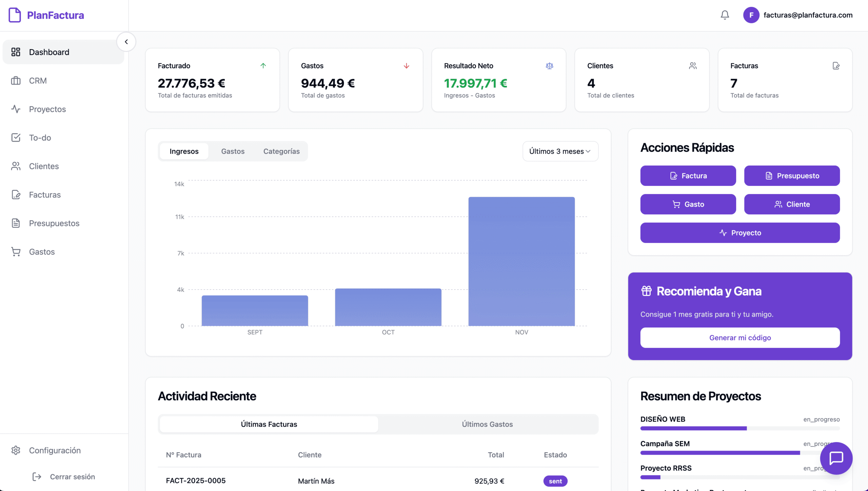Switch the chart to Gastos view
The width and height of the screenshot is (868, 491).
[x=233, y=151]
